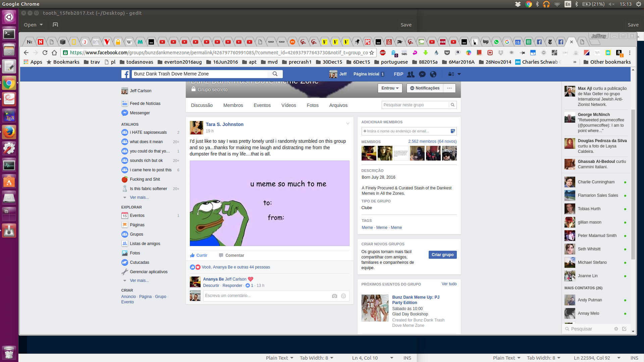The width and height of the screenshot is (644, 362).
Task: Switch to the Membros tab
Action: pos(233,105)
